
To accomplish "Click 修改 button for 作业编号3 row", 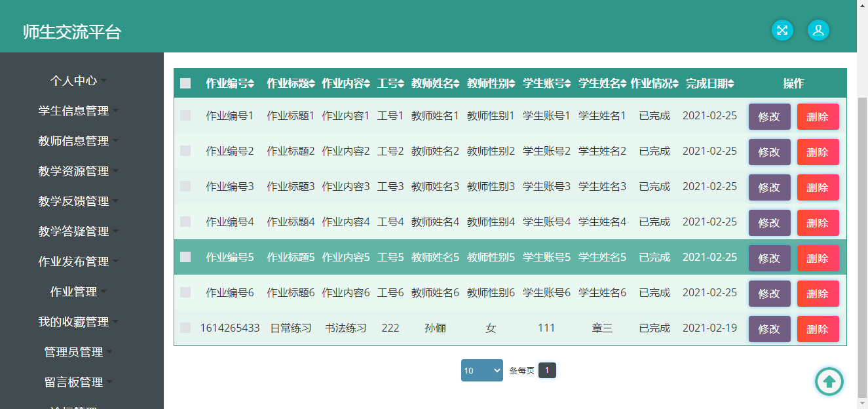I will [x=769, y=187].
